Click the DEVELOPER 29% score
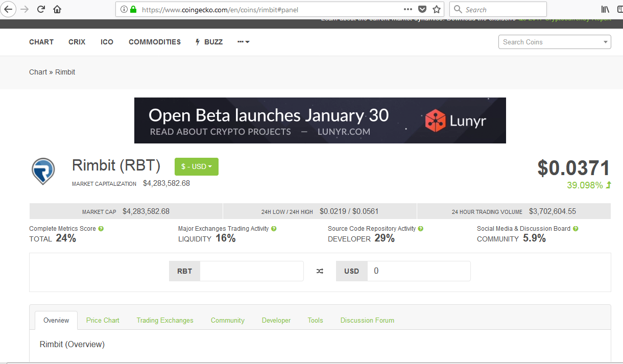This screenshot has width=623, height=364. (x=361, y=238)
